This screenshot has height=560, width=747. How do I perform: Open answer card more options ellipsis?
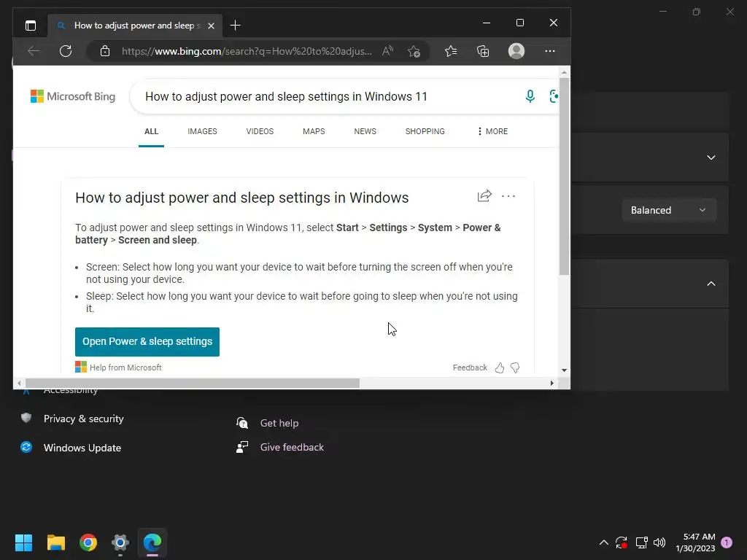(x=508, y=196)
